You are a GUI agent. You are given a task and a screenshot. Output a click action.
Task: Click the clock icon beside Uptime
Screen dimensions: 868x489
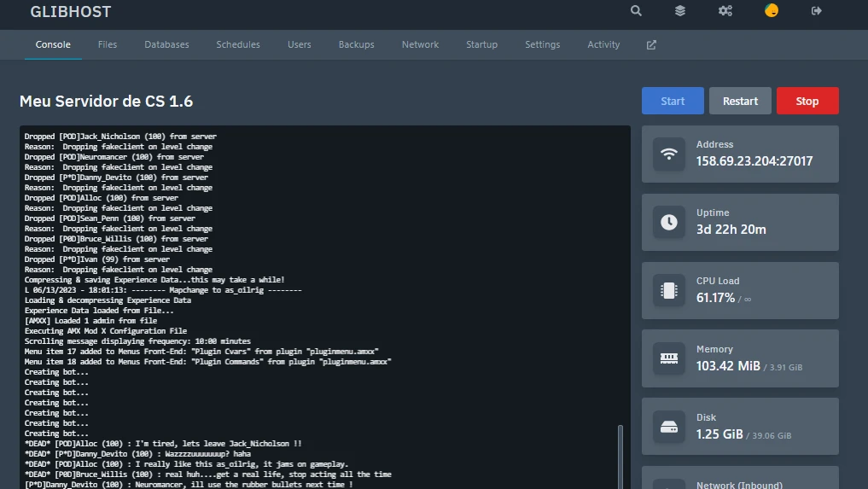pos(669,222)
